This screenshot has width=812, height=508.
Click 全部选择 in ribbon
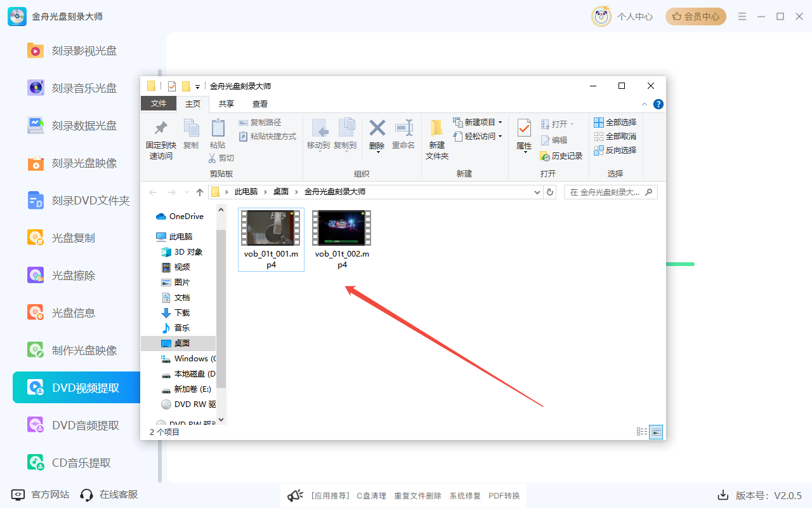[x=615, y=122]
